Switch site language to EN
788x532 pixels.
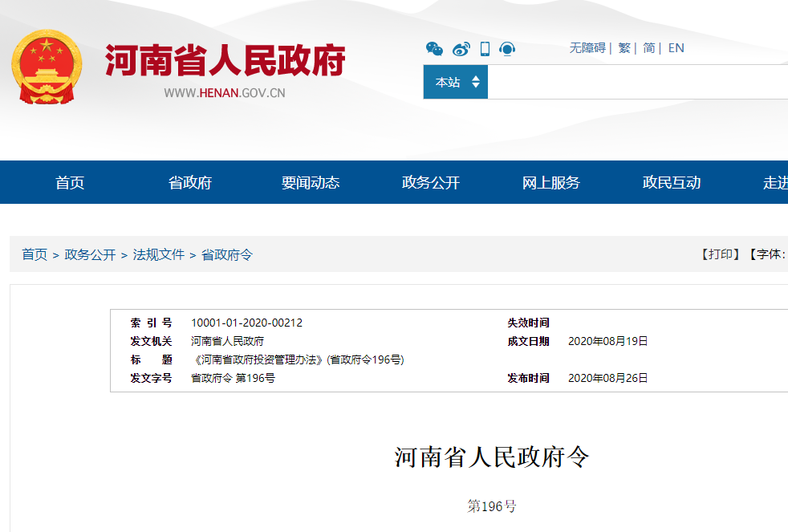676,48
